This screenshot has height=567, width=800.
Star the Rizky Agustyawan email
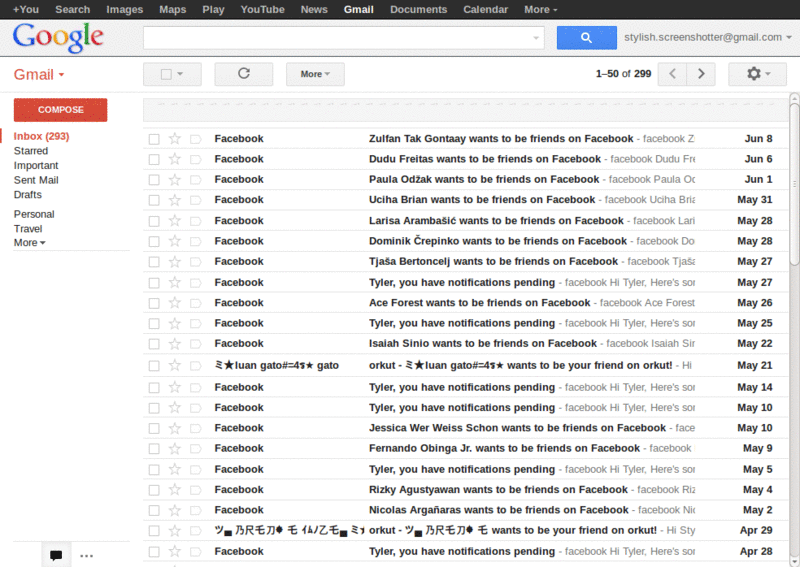point(174,490)
